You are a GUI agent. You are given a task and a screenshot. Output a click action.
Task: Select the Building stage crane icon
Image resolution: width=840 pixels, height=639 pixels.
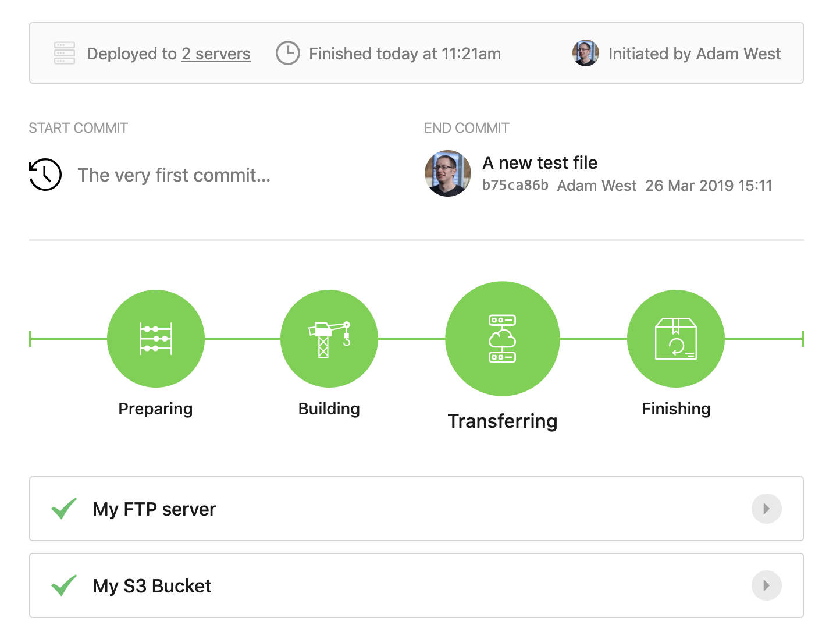329,339
